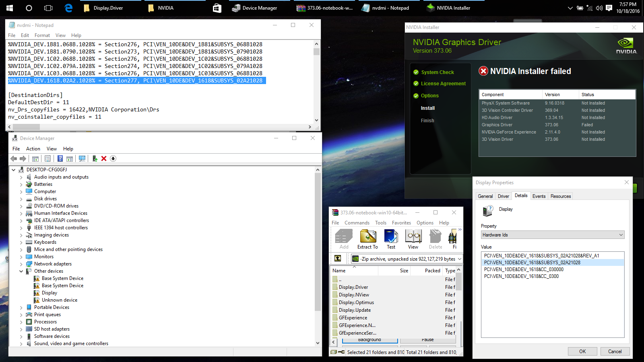Open Cortana search circle on taskbar
Viewport: 644px width, 362px height.
tap(29, 8)
